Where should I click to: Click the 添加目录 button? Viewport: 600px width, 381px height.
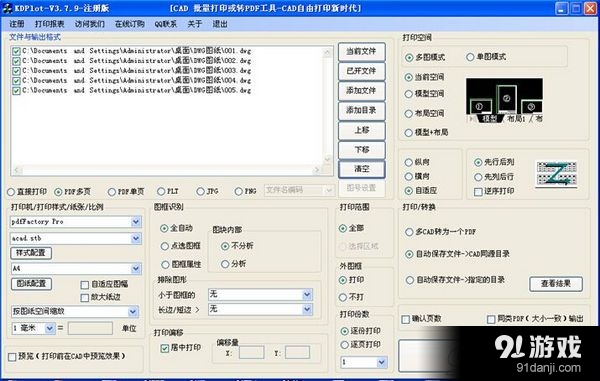pos(362,110)
